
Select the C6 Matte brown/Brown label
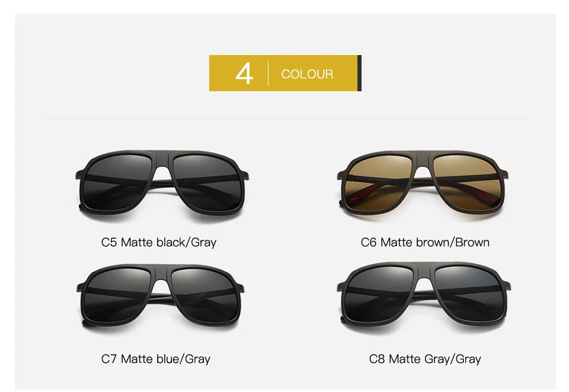click(425, 242)
